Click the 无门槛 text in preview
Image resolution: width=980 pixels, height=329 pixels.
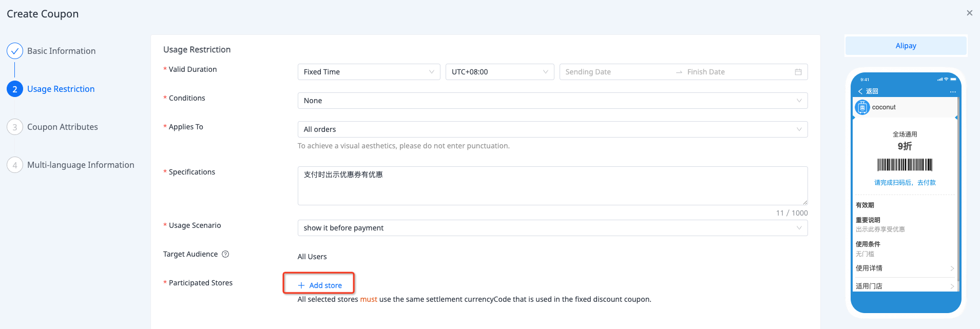click(864, 254)
